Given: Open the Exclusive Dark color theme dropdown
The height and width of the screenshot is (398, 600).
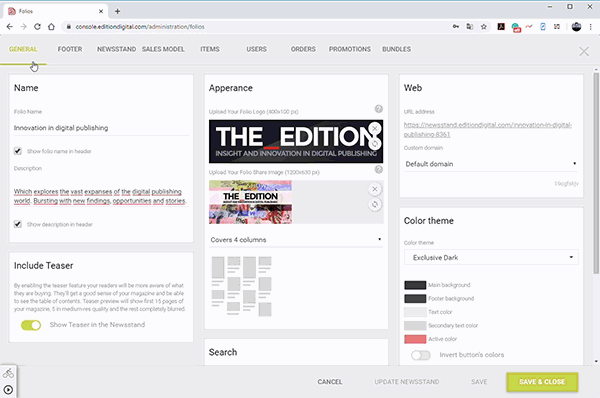Looking at the screenshot, I should [491, 258].
